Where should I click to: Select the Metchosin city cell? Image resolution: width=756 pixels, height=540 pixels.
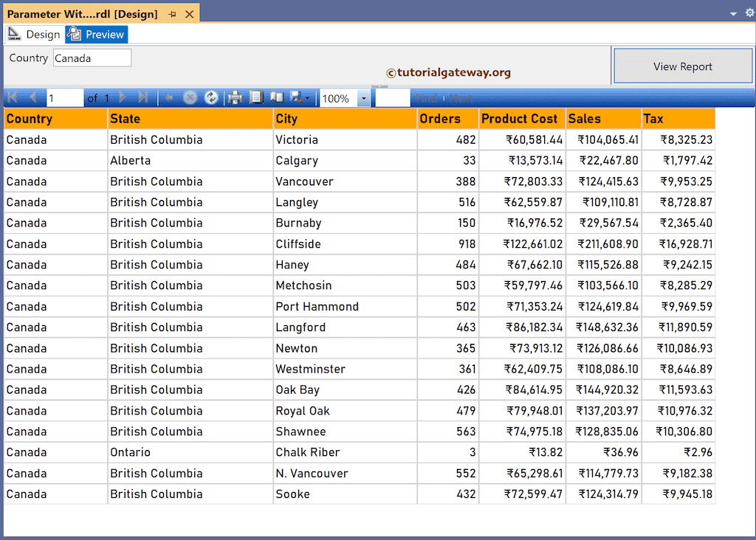click(x=346, y=285)
